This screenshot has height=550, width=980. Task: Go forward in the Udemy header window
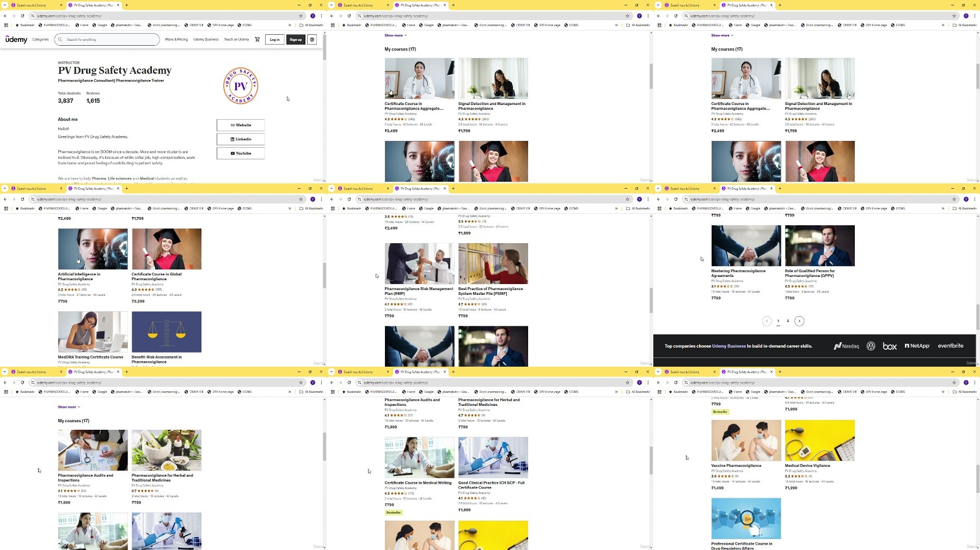(14, 16)
